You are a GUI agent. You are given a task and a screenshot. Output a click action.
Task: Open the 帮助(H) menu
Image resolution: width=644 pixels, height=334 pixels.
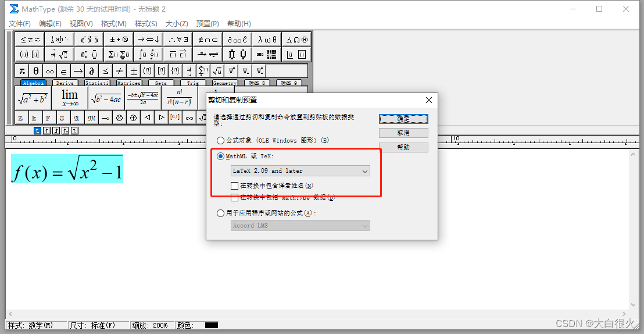(x=239, y=23)
